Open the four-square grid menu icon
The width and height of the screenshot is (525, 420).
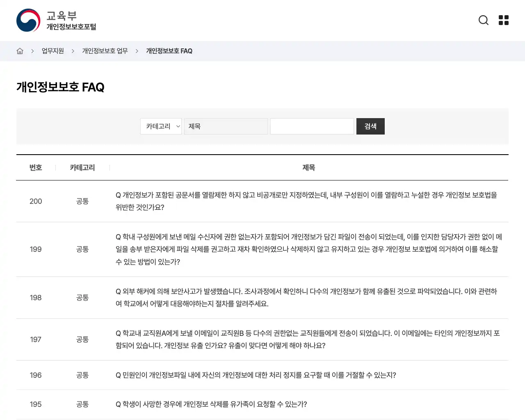503,20
